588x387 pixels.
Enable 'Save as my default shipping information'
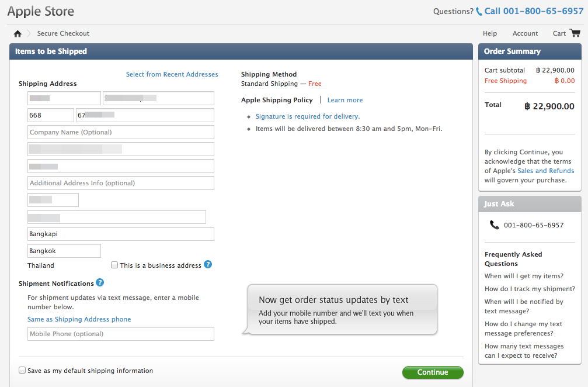click(22, 371)
